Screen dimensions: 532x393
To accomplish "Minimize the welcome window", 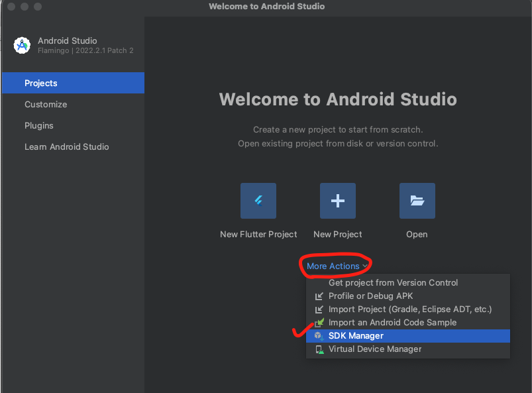I will tap(25, 7).
